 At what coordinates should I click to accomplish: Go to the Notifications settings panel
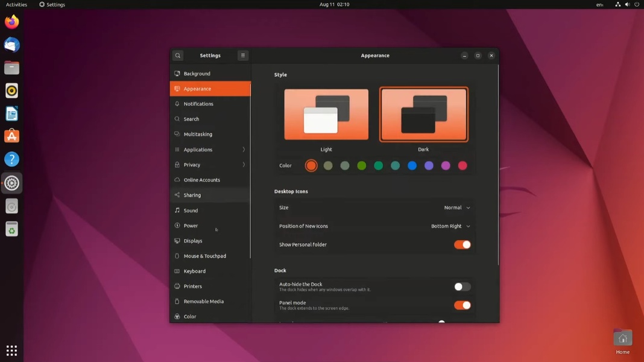coord(198,104)
